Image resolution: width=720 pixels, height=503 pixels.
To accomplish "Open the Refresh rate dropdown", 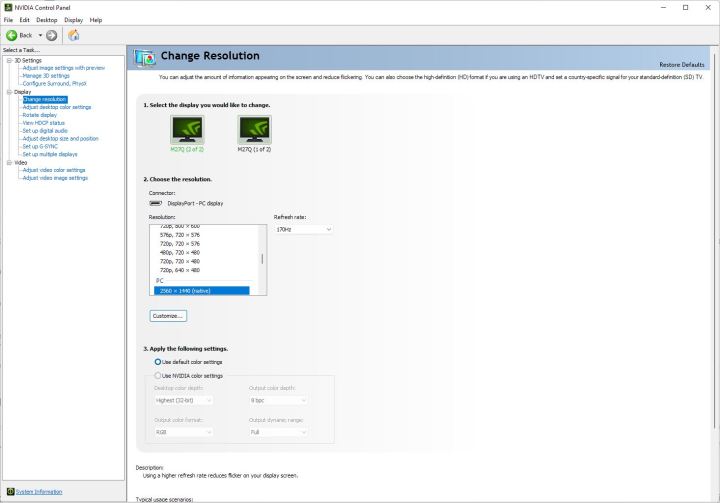I will point(303,229).
